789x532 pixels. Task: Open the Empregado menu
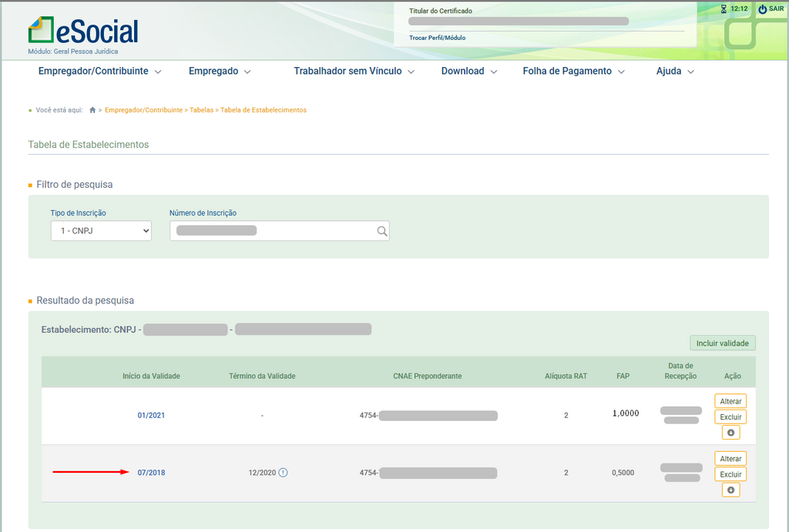(220, 71)
